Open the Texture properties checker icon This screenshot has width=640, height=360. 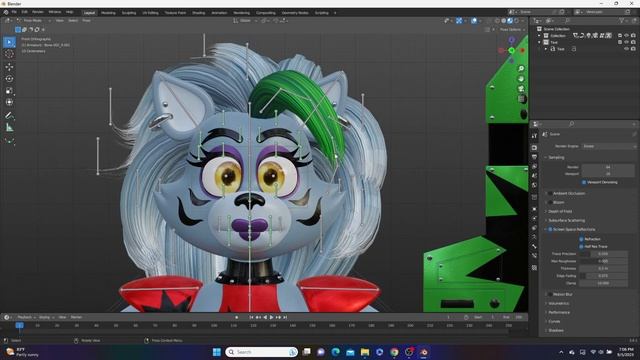(x=534, y=268)
